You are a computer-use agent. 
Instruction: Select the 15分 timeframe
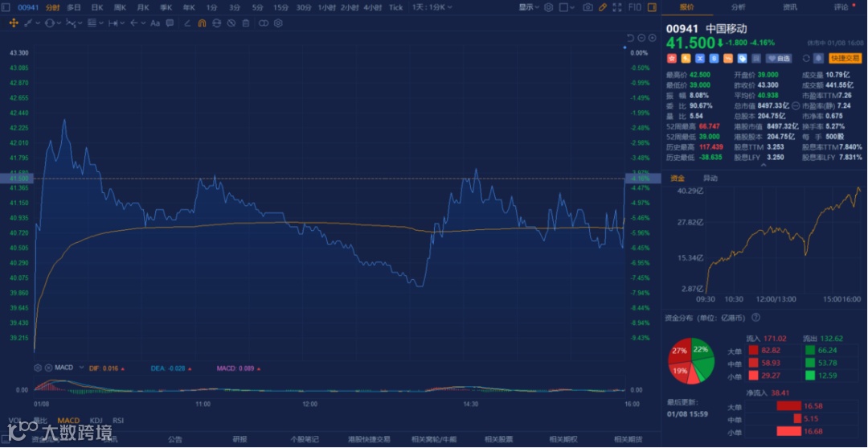click(280, 7)
